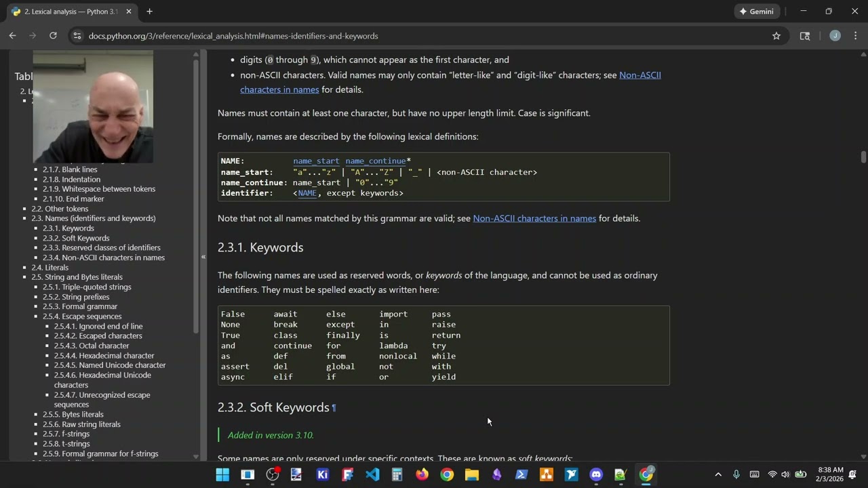This screenshot has width=868, height=488.
Task: Open the Windows Start menu
Action: (222, 474)
